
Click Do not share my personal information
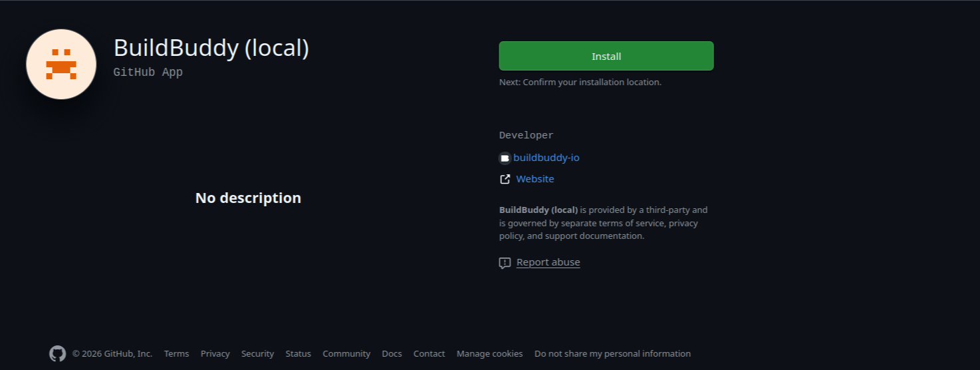[612, 353]
